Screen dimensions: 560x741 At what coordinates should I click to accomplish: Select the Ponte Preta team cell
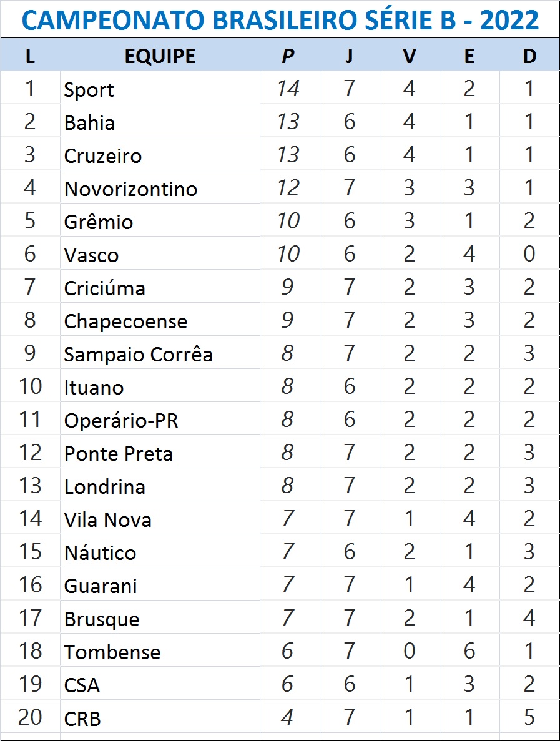coord(118,454)
